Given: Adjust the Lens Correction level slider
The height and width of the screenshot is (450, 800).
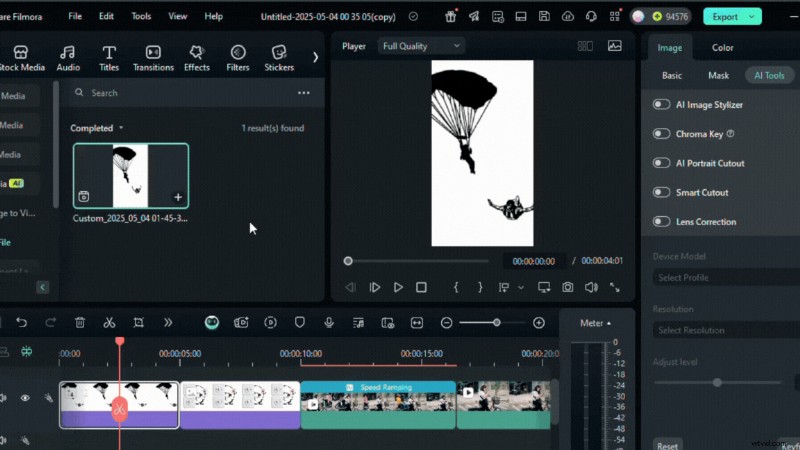Looking at the screenshot, I should (717, 382).
